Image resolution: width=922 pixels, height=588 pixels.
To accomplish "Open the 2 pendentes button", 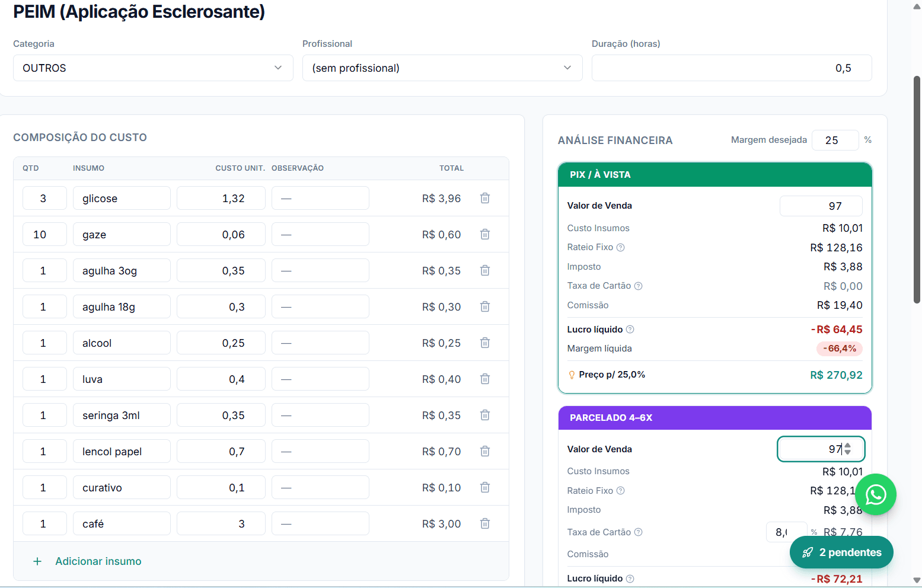I will click(x=841, y=552).
